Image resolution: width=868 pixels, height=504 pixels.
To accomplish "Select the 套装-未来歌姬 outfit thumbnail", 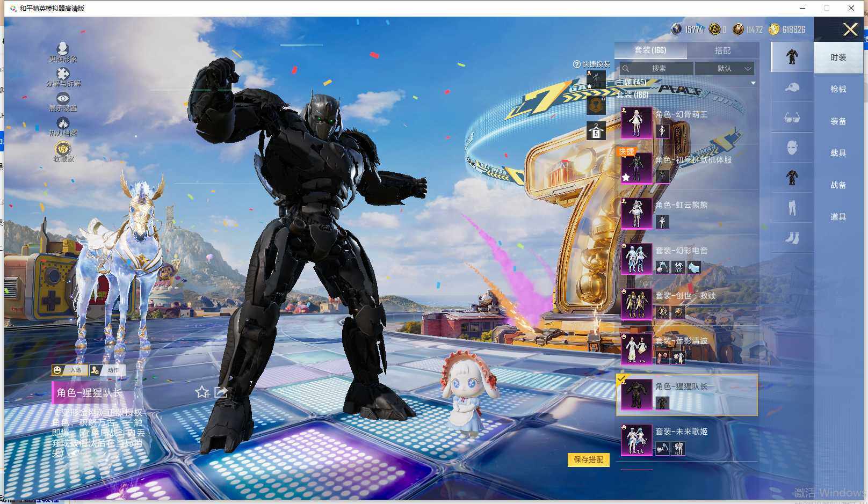I will click(636, 440).
